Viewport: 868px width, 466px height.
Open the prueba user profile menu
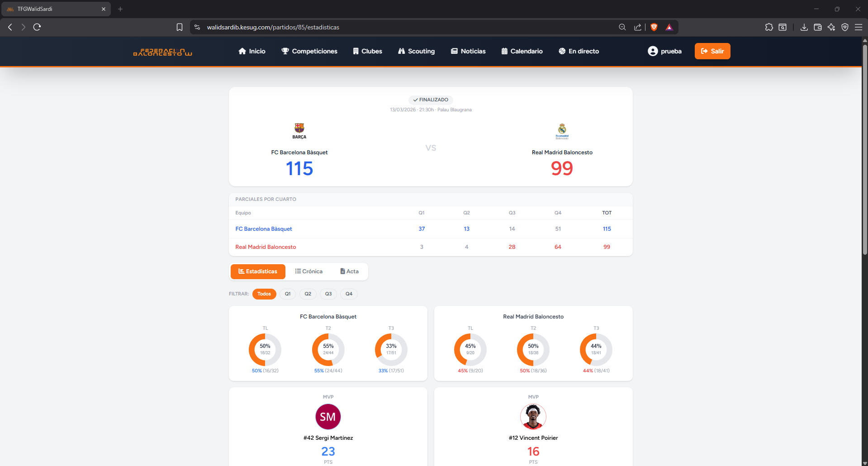pyautogui.click(x=664, y=51)
